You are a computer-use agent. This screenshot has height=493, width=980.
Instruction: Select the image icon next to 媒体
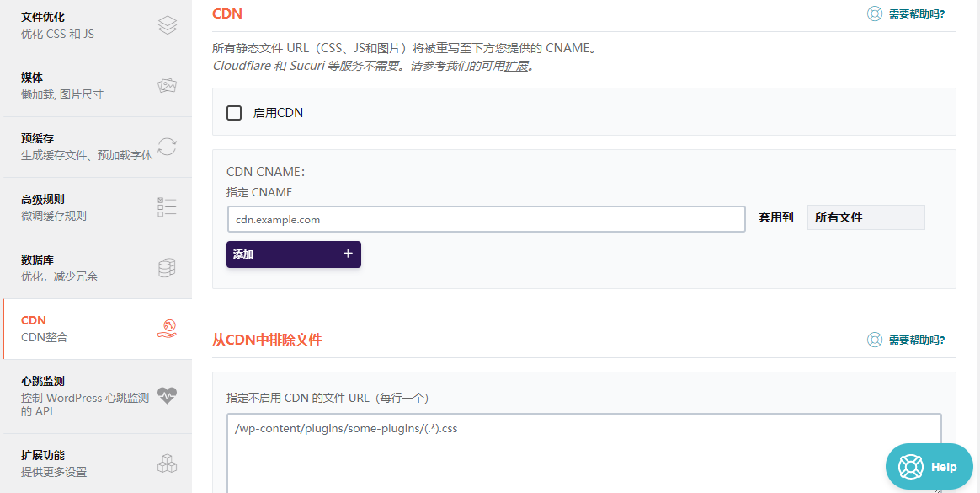pos(168,85)
